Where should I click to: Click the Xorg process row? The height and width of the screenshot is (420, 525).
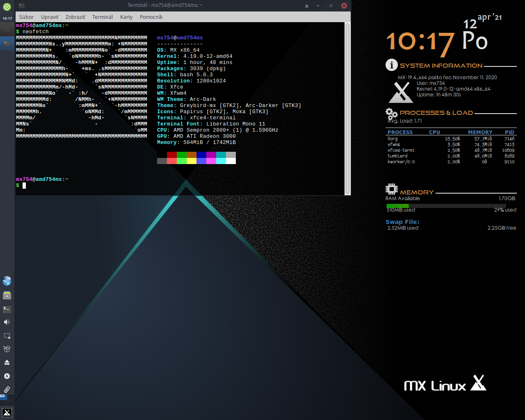click(x=451, y=139)
